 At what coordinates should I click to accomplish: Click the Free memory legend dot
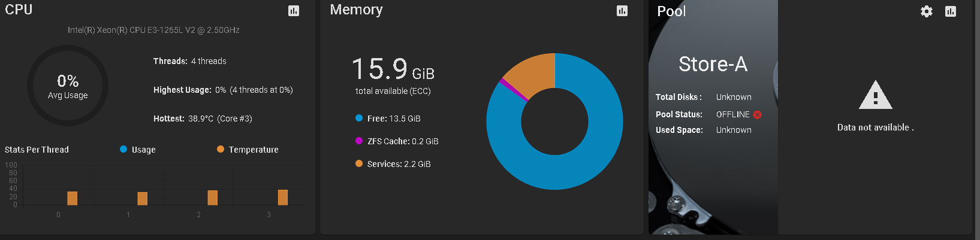tap(359, 118)
